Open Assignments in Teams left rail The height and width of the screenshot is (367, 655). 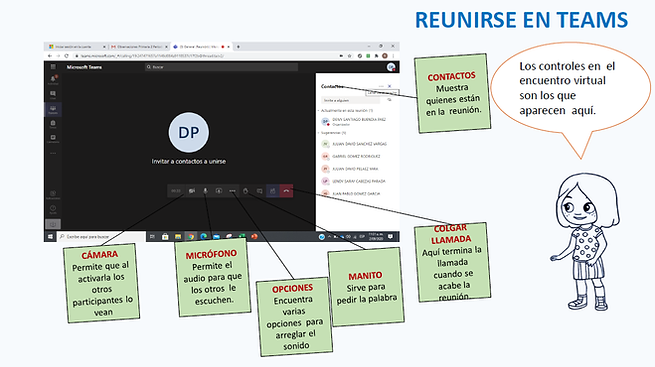point(53,124)
